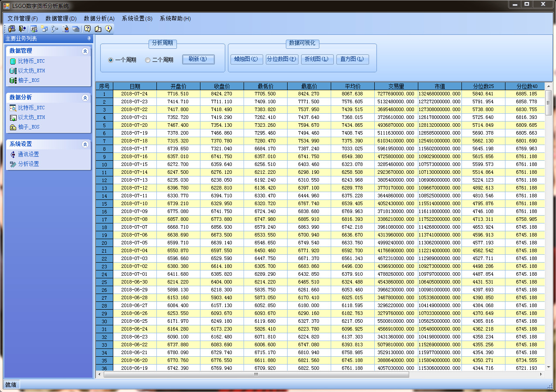556x392 pixels.
Task: Click 柚子_EOS icon under 数据分析
Action: click(x=13, y=127)
